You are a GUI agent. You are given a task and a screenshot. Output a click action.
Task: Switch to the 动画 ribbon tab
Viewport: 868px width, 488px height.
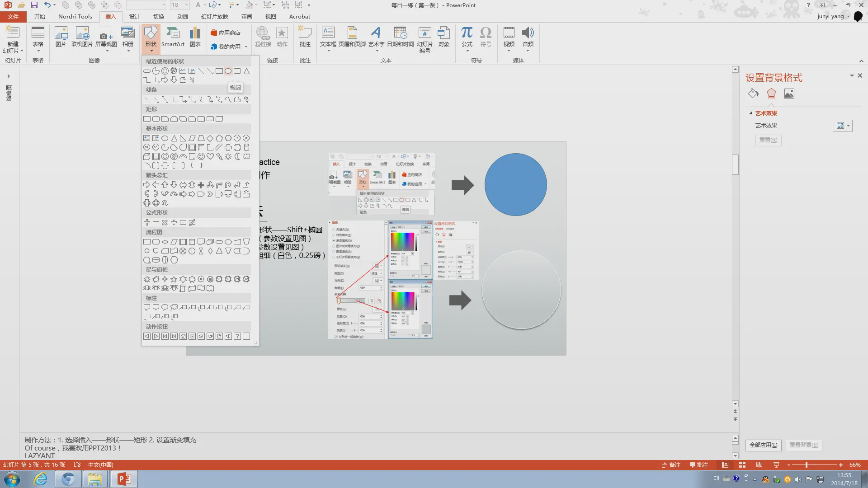coord(182,16)
